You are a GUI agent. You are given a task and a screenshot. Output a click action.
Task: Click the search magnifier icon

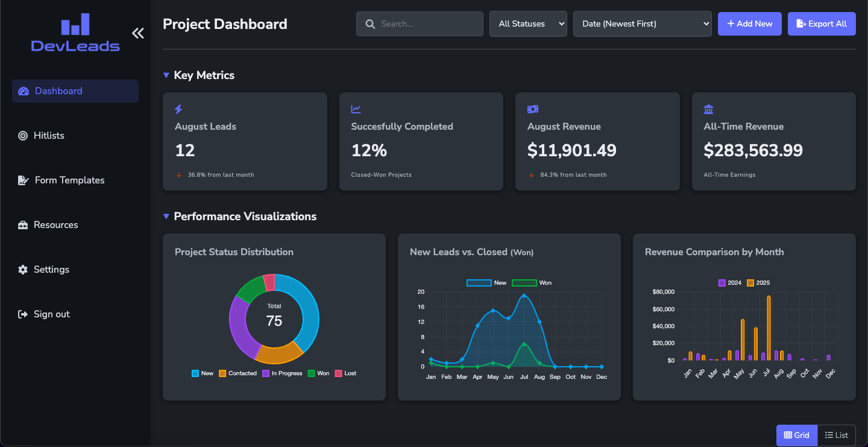click(x=370, y=24)
